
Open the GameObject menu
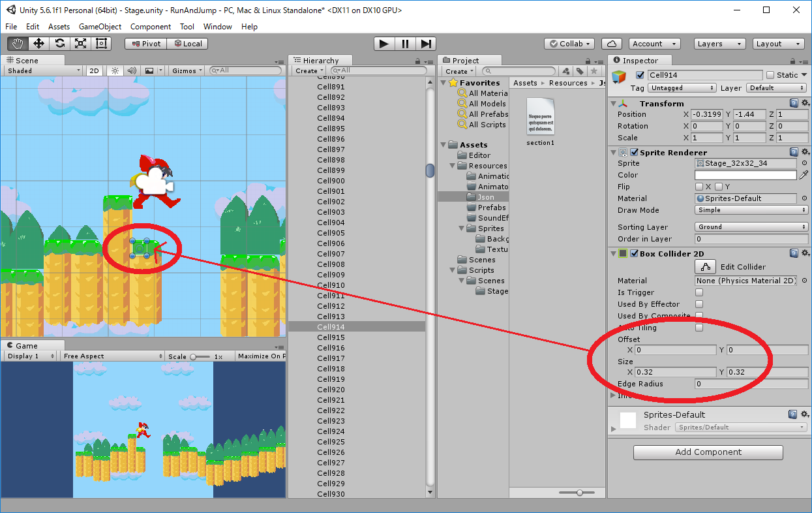100,27
